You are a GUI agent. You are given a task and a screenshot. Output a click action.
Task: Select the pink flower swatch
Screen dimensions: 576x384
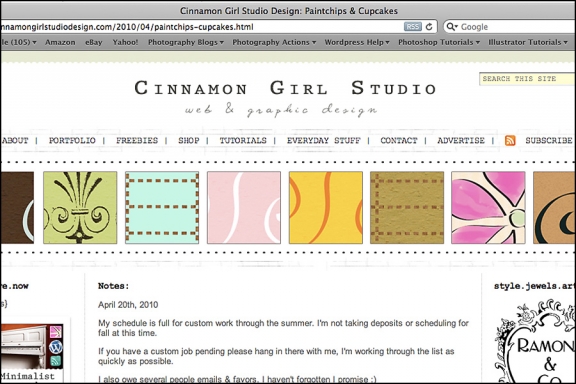[x=488, y=207]
